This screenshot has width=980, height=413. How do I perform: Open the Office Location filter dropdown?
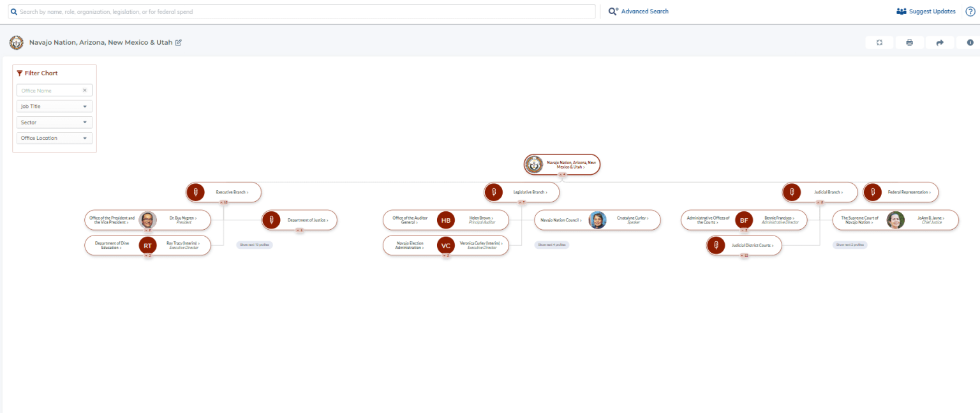point(54,138)
